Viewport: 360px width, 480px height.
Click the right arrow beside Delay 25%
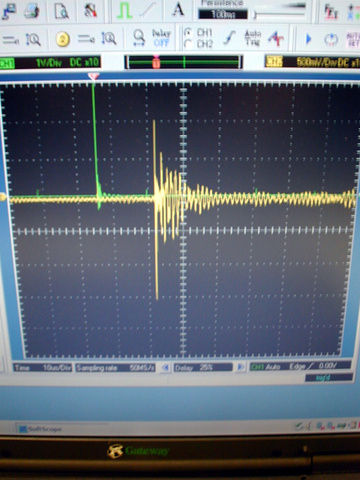[240, 367]
